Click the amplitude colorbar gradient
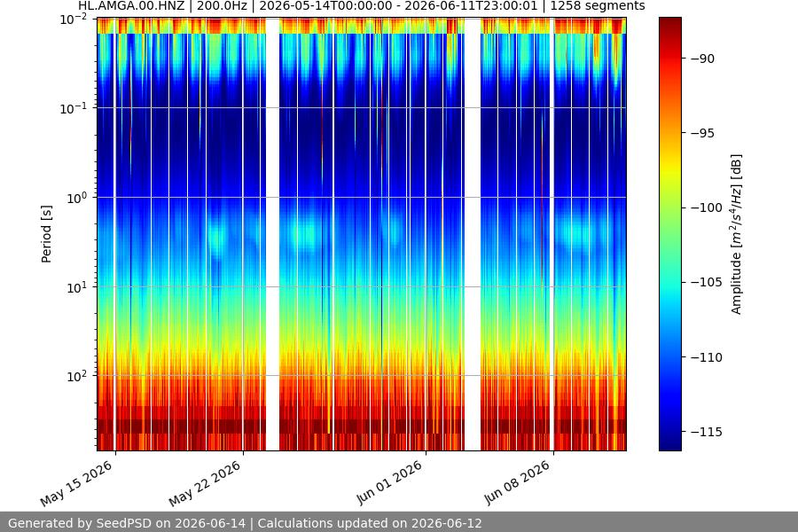This screenshot has width=798, height=532. (x=669, y=234)
